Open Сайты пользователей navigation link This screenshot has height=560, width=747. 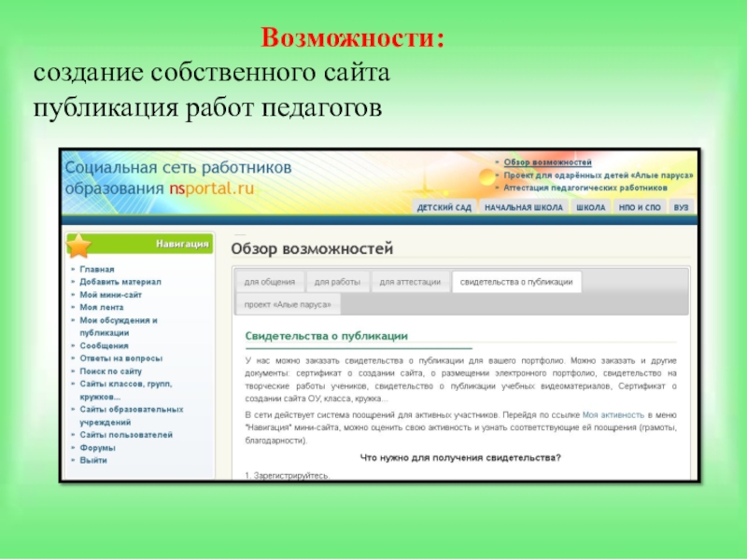point(126,435)
